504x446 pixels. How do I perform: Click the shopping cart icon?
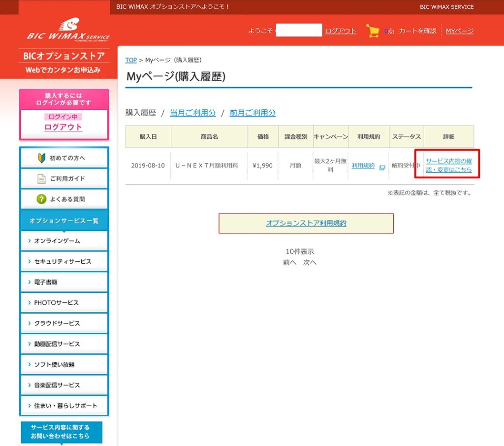373,31
